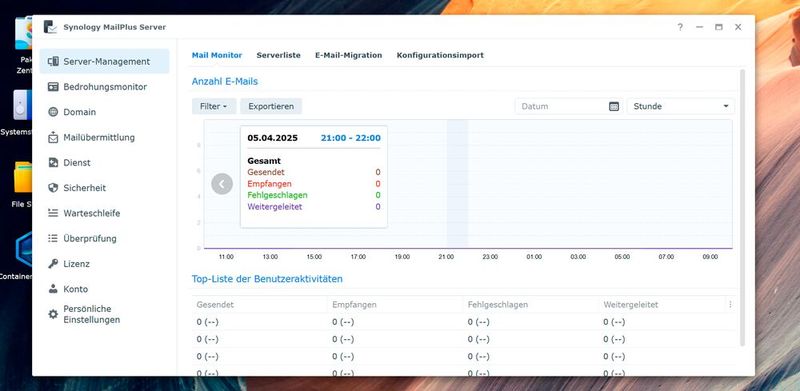Click the Exportieren button
This screenshot has height=391, width=800.
pos(271,106)
